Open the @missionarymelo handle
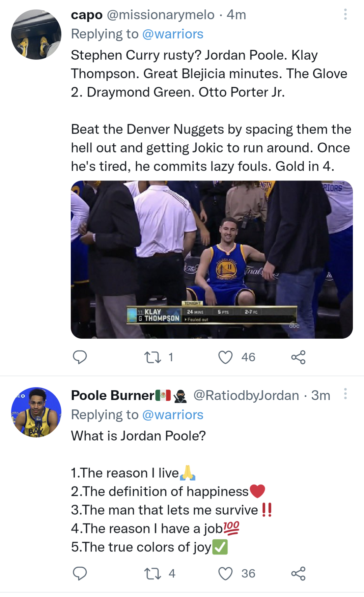 pos(161,15)
